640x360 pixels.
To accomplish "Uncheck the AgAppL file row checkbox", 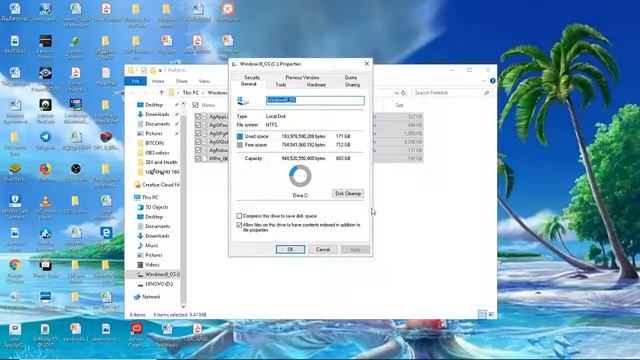I will click(x=198, y=117).
